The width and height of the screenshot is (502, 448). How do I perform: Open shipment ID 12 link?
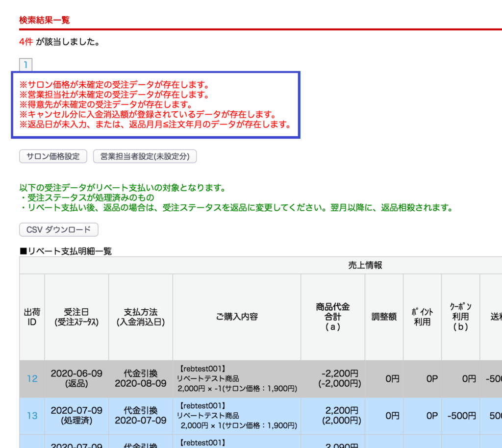click(x=32, y=378)
